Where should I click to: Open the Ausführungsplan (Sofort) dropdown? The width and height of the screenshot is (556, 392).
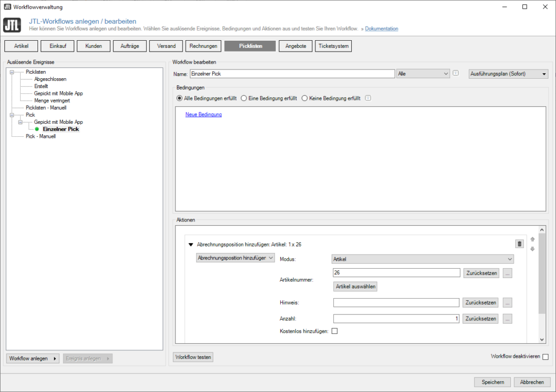[x=508, y=74]
